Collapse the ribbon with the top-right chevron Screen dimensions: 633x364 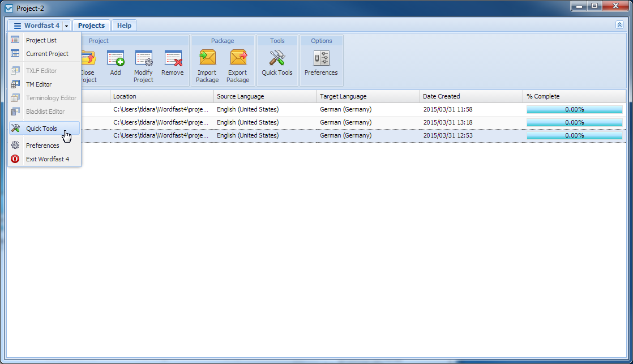[x=619, y=24]
